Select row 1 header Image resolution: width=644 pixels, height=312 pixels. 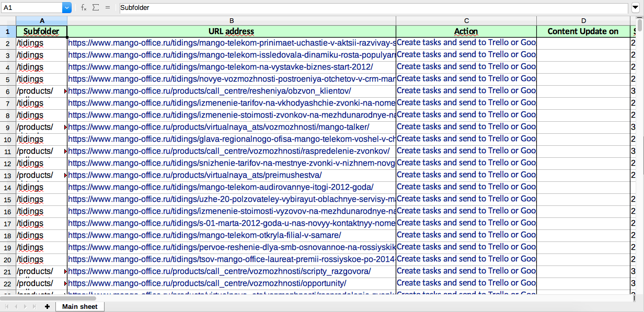[8, 31]
